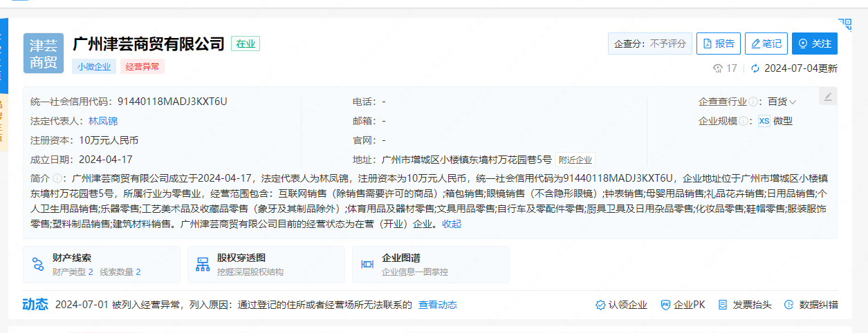The image size is (868, 333).
Task: Click the 官网 field label
Action: point(363,140)
